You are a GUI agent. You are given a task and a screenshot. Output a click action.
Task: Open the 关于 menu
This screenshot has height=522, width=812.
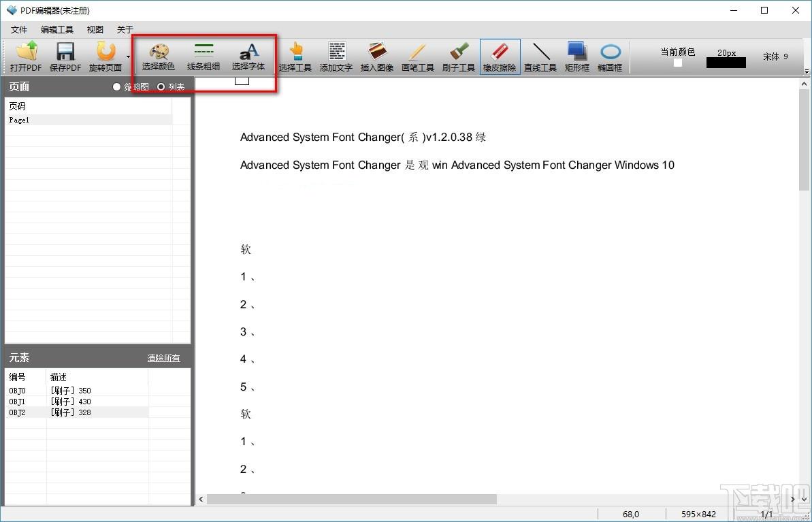(125, 29)
